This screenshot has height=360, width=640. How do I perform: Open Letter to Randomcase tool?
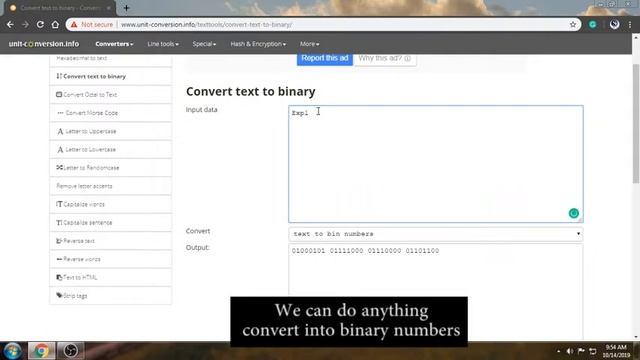tap(111, 168)
